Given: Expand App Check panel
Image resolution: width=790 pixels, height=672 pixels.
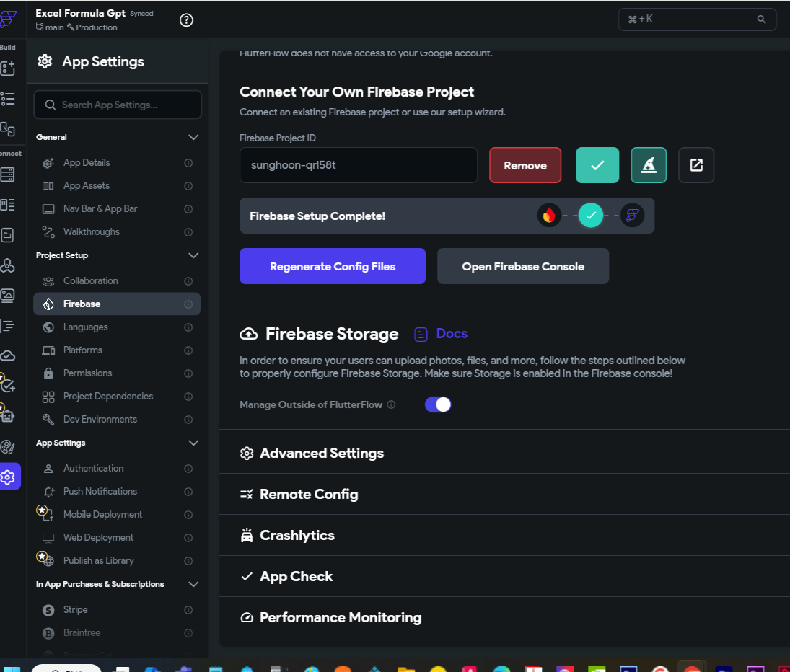Looking at the screenshot, I should coord(504,576).
